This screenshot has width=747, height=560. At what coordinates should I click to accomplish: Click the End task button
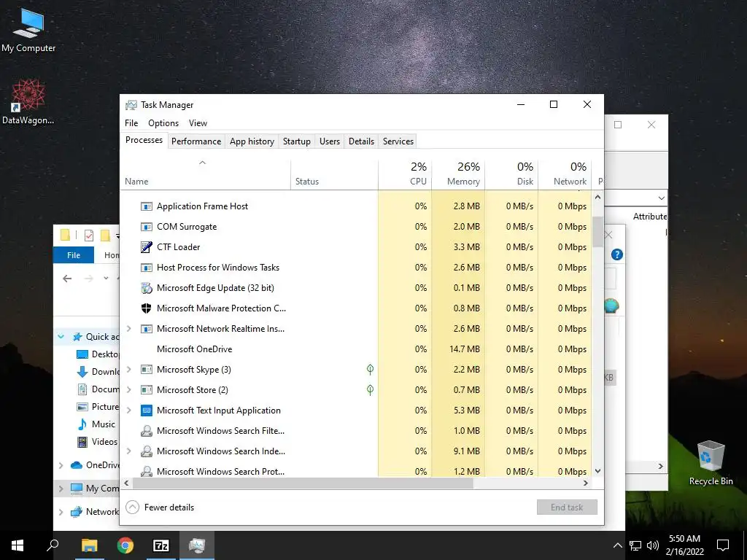(x=567, y=507)
